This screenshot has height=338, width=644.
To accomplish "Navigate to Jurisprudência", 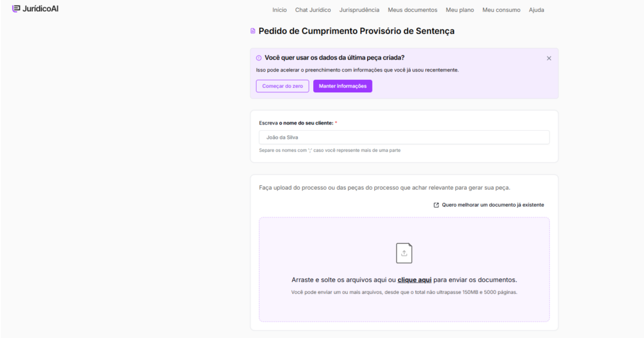I will pos(359,10).
